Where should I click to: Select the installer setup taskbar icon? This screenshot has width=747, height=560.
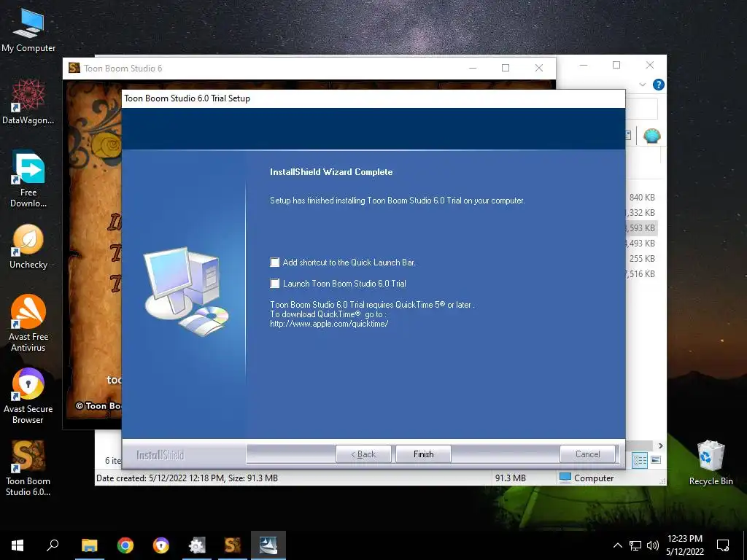click(x=268, y=545)
